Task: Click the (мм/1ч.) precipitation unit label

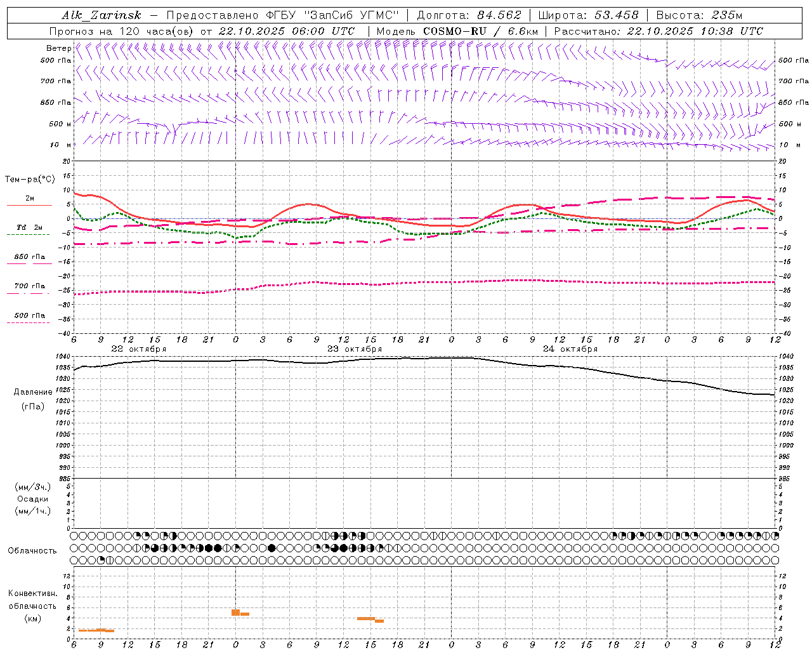Action: 32,511
